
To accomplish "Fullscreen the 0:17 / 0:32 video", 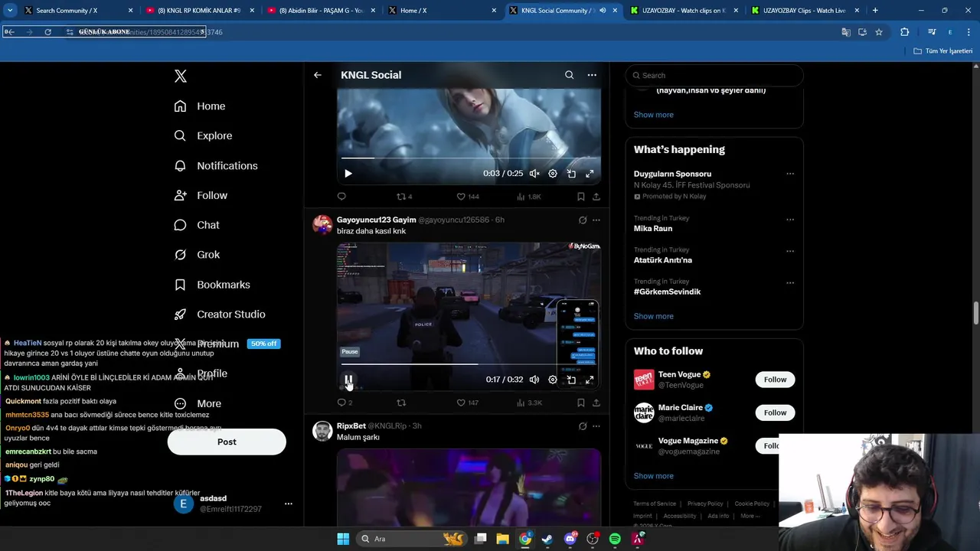I will pos(590,380).
